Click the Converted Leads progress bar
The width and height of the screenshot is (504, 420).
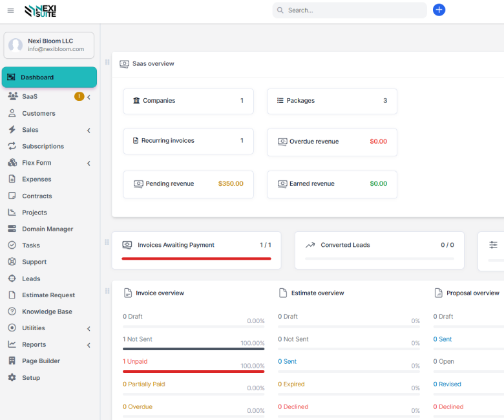click(x=379, y=258)
